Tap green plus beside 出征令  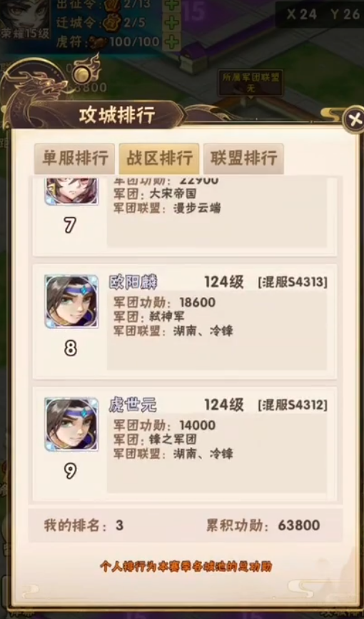point(172,5)
